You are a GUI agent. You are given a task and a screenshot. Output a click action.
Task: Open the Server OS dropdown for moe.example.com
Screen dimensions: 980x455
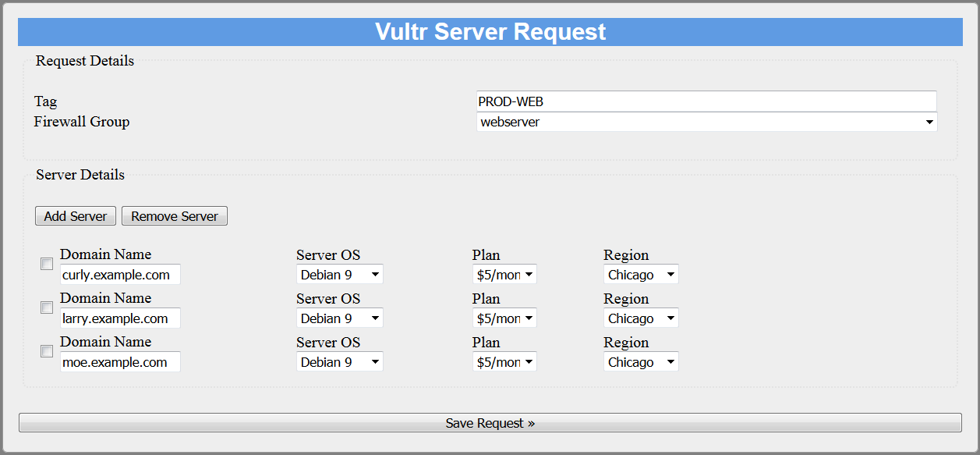click(339, 361)
